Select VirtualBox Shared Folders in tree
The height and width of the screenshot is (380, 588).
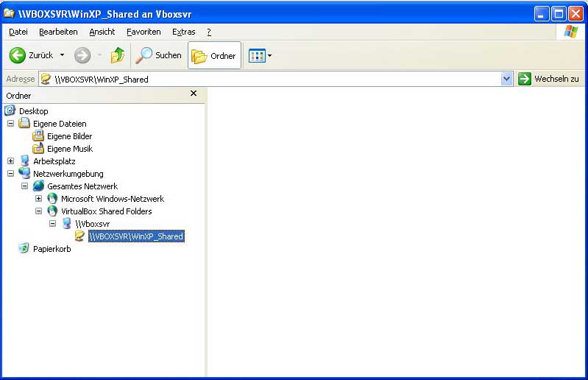pyautogui.click(x=107, y=211)
